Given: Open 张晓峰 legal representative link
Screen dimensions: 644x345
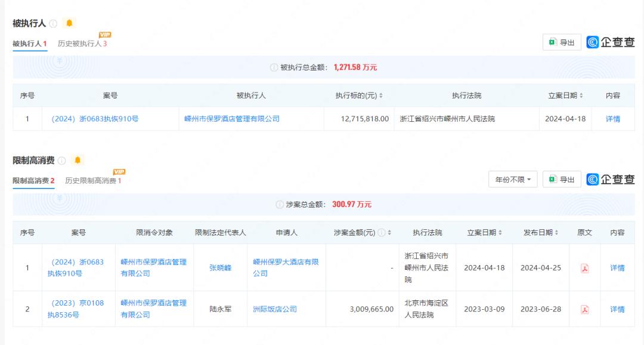Looking at the screenshot, I should coord(220,267).
